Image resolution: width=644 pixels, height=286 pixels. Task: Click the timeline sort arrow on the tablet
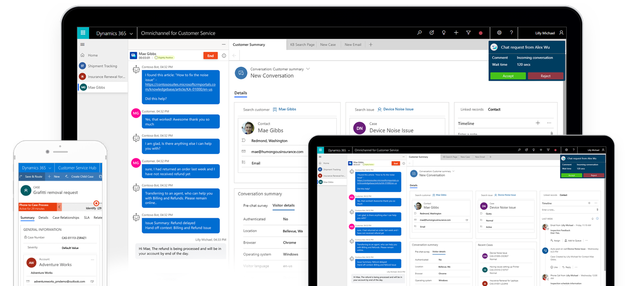pyautogui.click(x=592, y=218)
